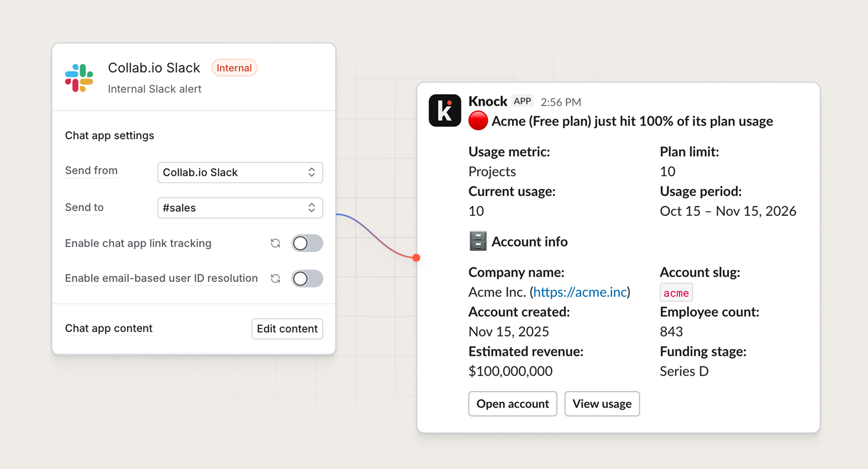Click the Employee count label
Viewport: 868px width, 469px height.
coord(709,312)
